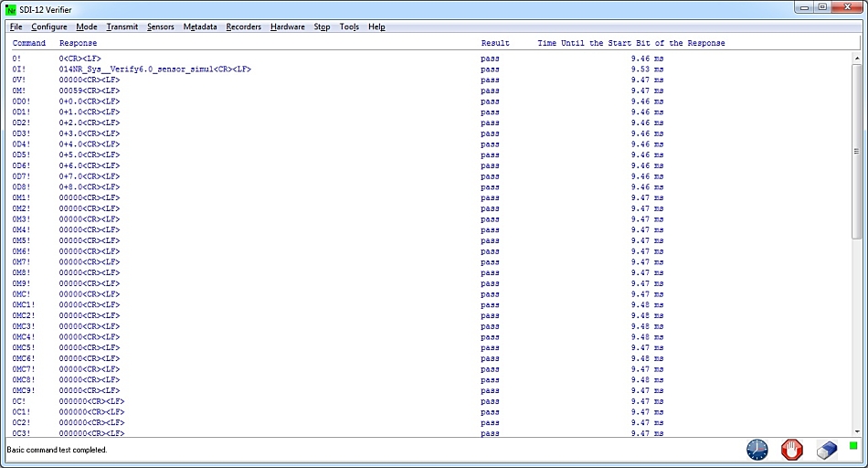Click the SDI-12 Verifier title bar icon

[x=11, y=9]
